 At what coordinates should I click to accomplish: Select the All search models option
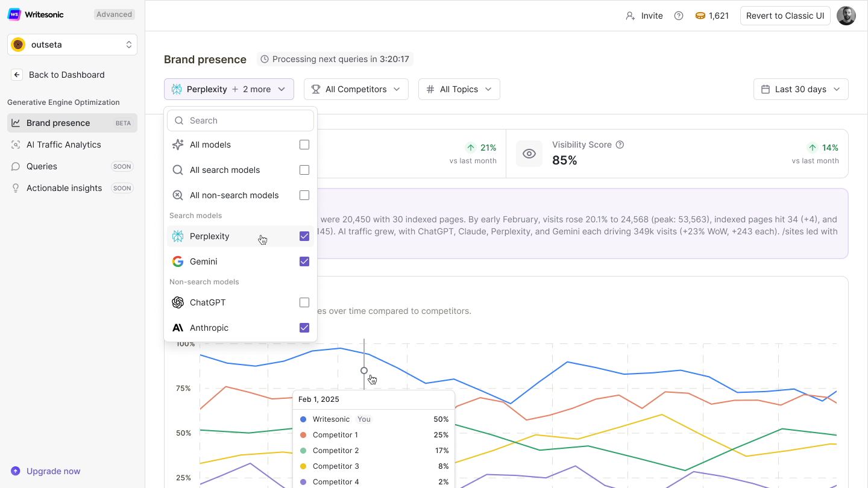point(241,170)
